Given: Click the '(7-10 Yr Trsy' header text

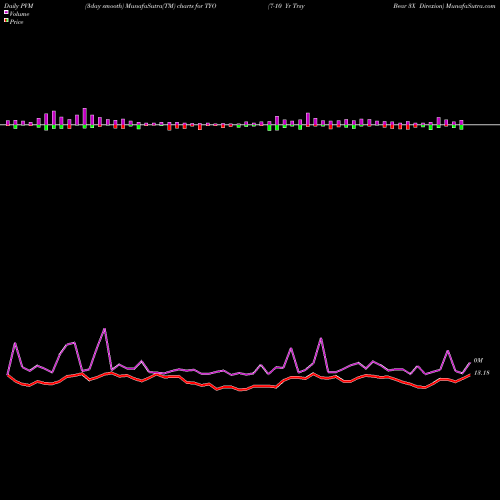Looking at the screenshot, I should [x=286, y=6].
